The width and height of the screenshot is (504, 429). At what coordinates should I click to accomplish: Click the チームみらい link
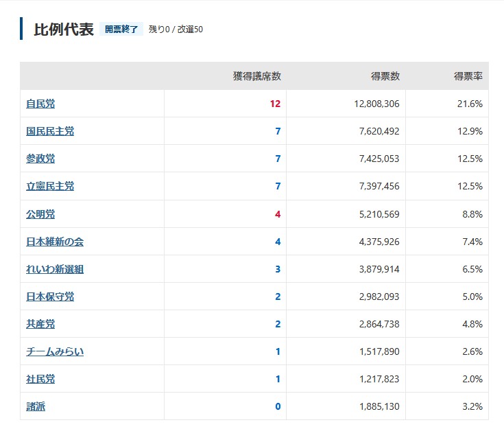55,351
